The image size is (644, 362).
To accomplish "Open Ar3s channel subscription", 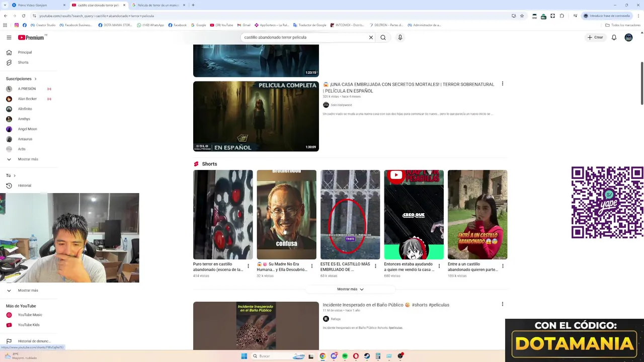I will click(x=22, y=149).
